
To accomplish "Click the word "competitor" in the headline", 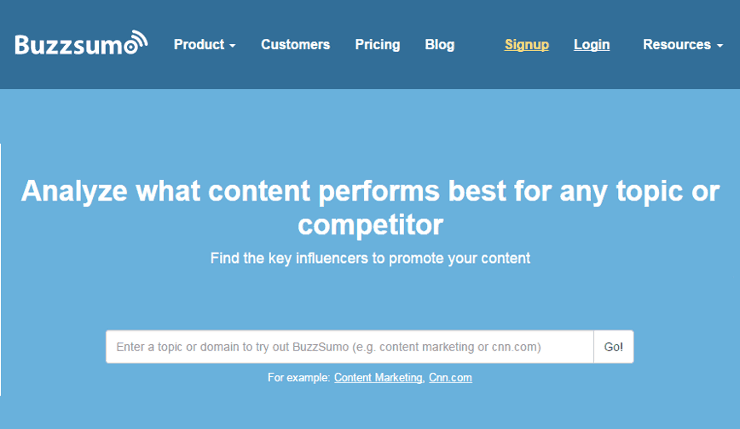I will (370, 223).
